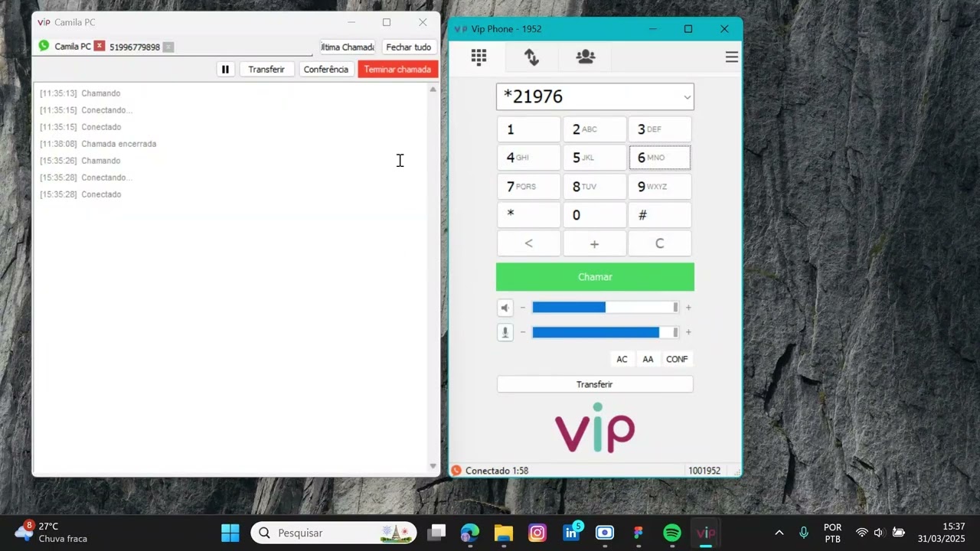Click the call log scrollbar up arrow
Screen dimensions: 980x551
pos(433,90)
